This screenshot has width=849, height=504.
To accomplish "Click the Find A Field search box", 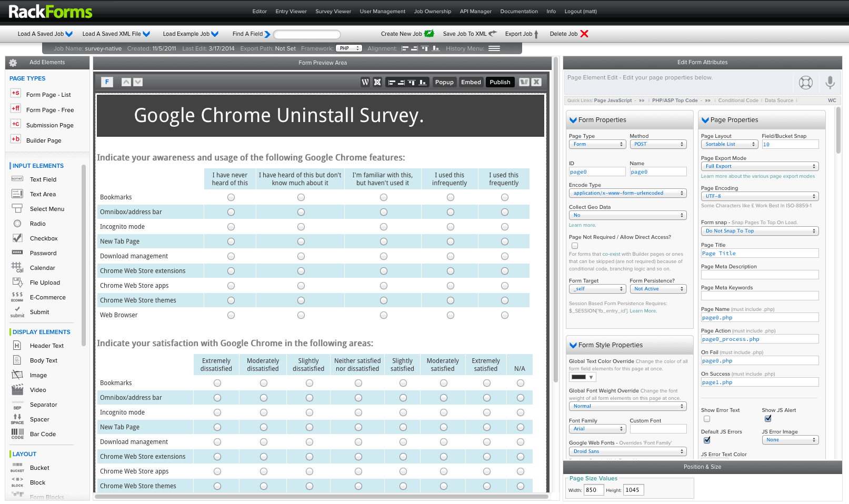I will [x=307, y=34].
